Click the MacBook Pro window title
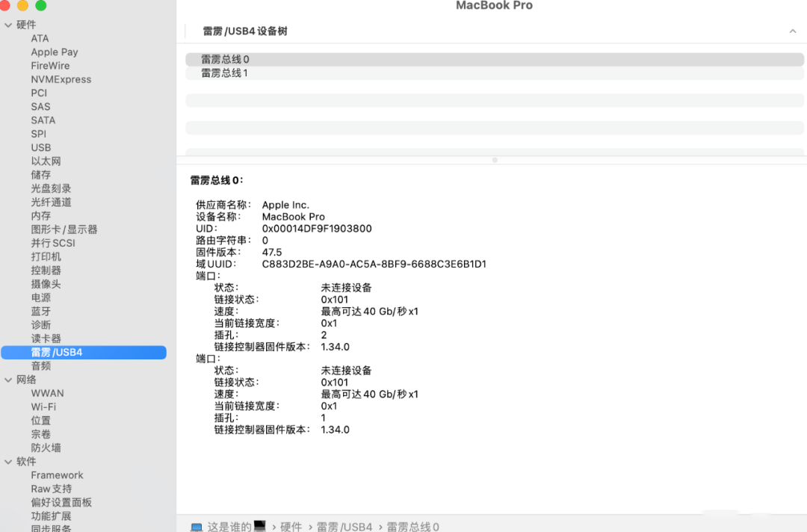 coord(494,5)
